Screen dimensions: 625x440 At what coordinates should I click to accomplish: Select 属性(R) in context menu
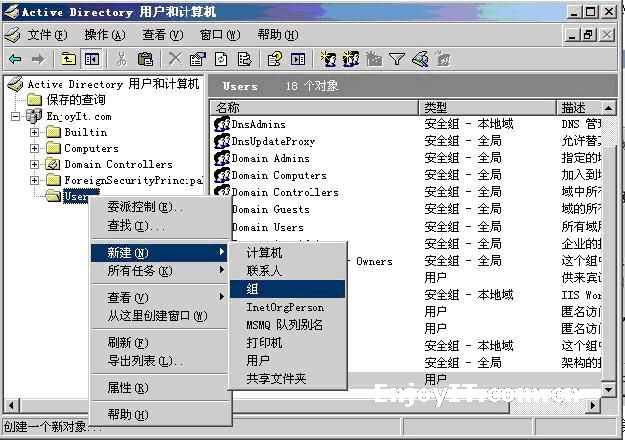[159, 387]
